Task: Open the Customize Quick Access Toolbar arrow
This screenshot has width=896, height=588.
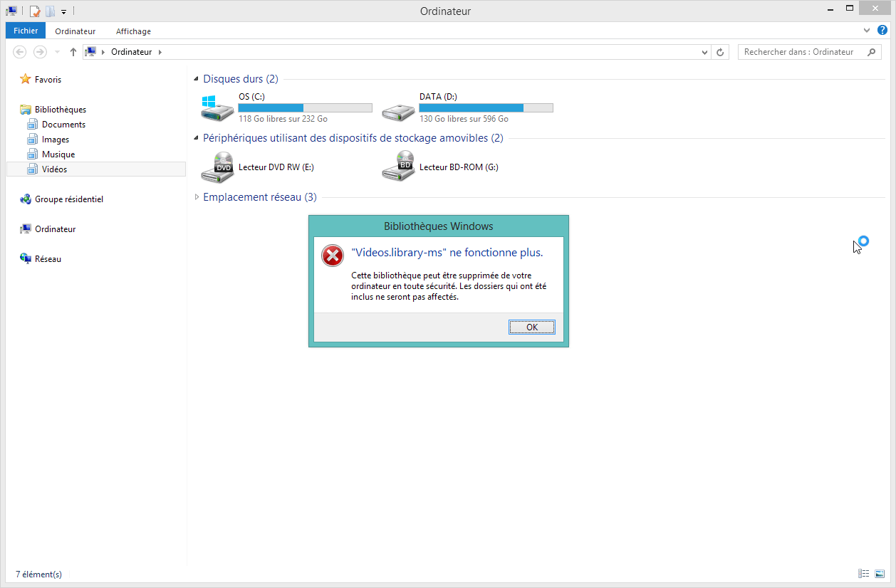Action: pyautogui.click(x=63, y=12)
